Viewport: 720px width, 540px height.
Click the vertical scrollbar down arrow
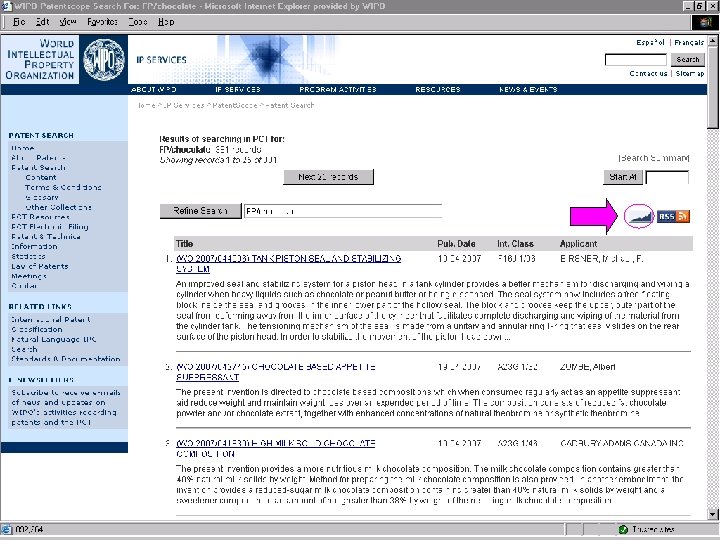713,515
